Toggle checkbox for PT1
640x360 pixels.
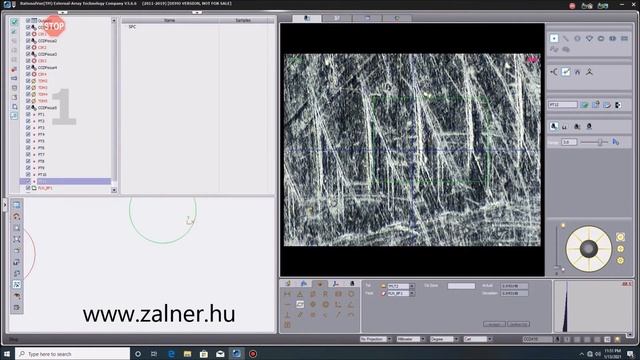click(x=28, y=114)
